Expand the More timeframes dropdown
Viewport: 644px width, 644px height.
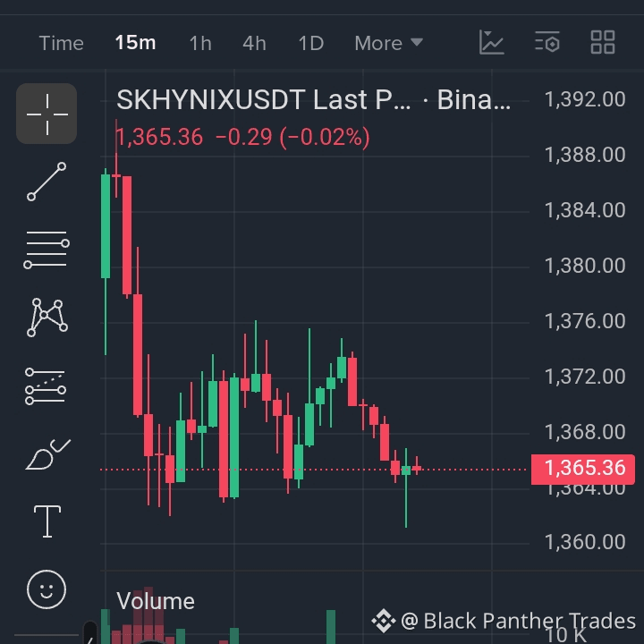coord(388,43)
